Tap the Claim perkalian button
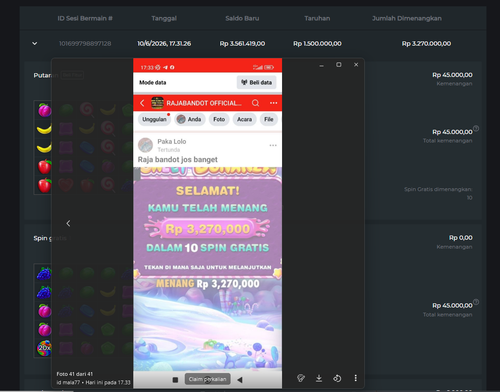 (x=207, y=379)
